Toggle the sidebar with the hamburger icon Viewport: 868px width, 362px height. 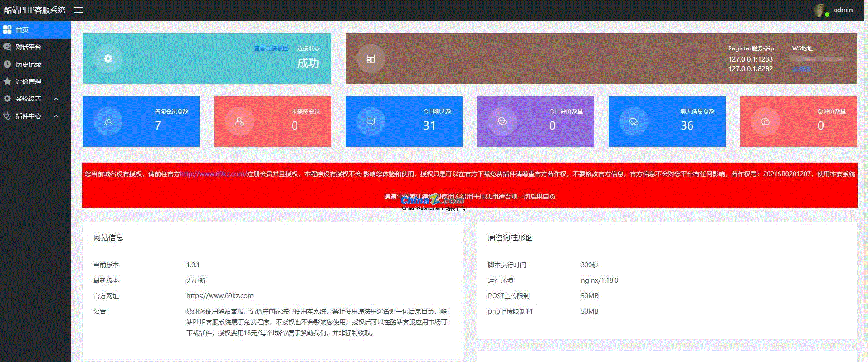pos(79,10)
